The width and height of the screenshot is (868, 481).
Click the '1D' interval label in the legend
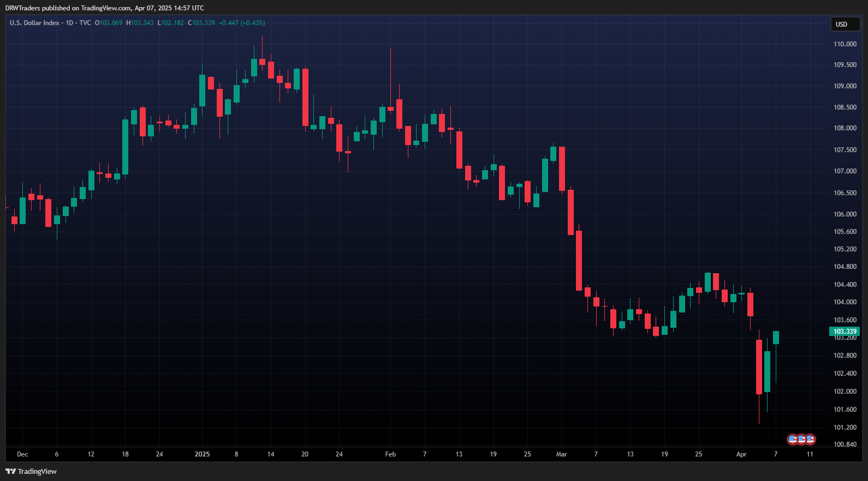click(69, 23)
